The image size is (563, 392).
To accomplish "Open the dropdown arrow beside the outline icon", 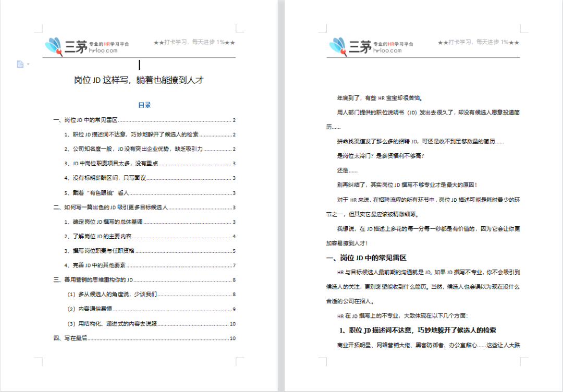I will (x=28, y=64).
